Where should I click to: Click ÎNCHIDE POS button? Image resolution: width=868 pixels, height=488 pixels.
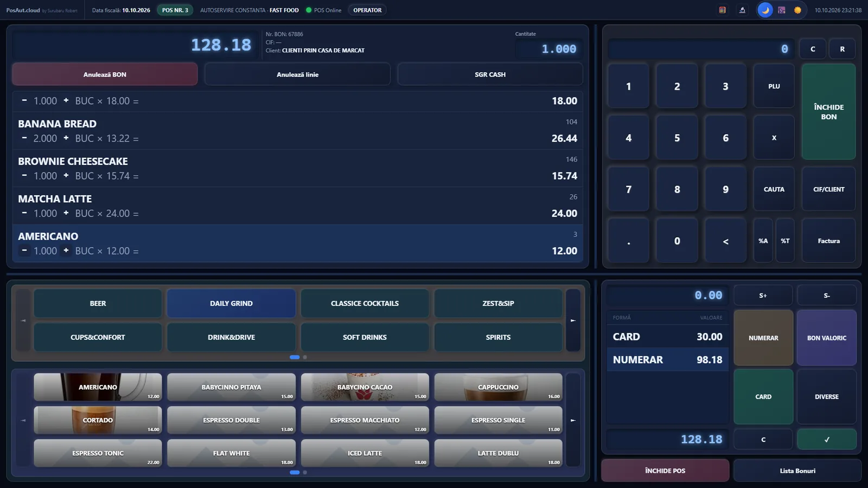click(x=665, y=471)
